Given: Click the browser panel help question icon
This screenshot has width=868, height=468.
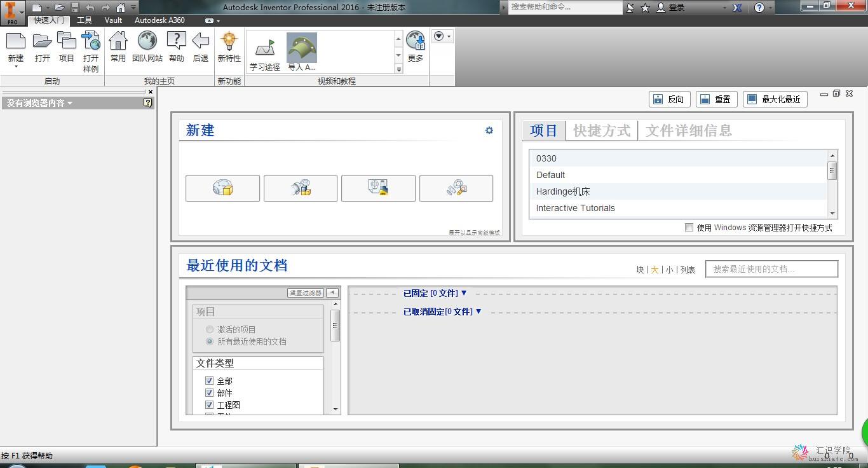Looking at the screenshot, I should coord(148,102).
